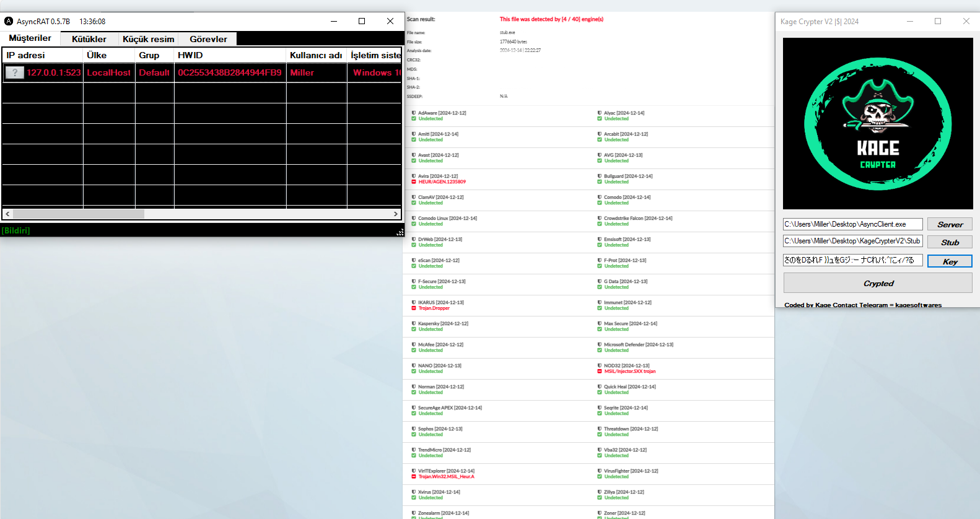Viewport: 980px width, 519px height.
Task: Open the Küçük resim tab
Action: pyautogui.click(x=149, y=39)
